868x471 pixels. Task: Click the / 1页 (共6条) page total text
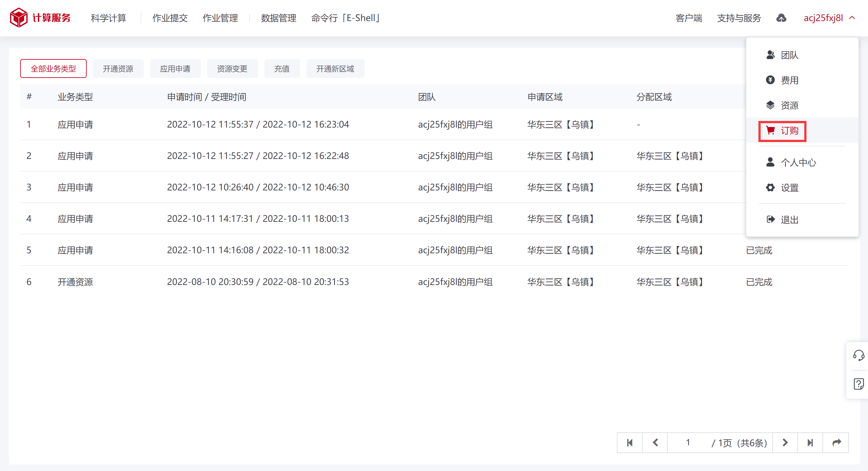739,443
